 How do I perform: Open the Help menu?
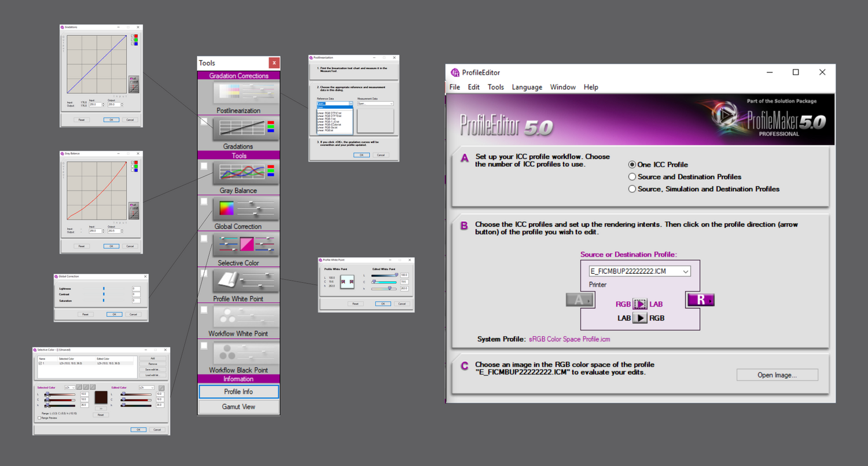tap(591, 87)
